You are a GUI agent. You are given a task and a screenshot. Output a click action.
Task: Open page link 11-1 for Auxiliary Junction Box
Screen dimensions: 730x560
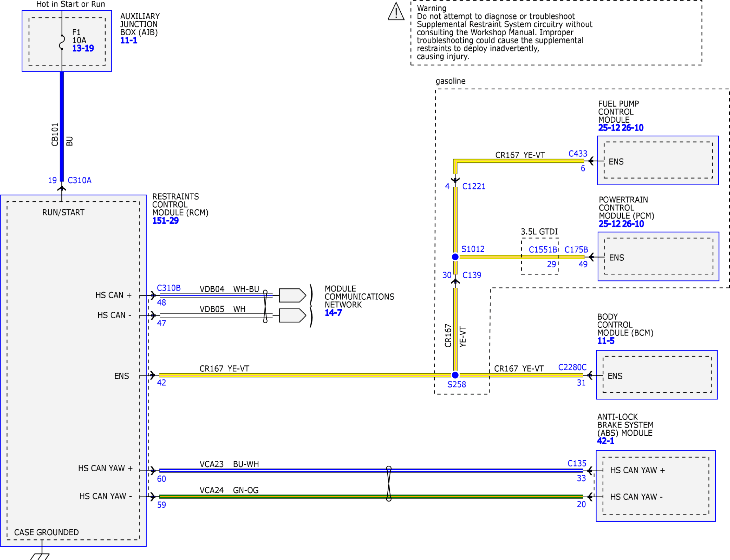tap(129, 40)
